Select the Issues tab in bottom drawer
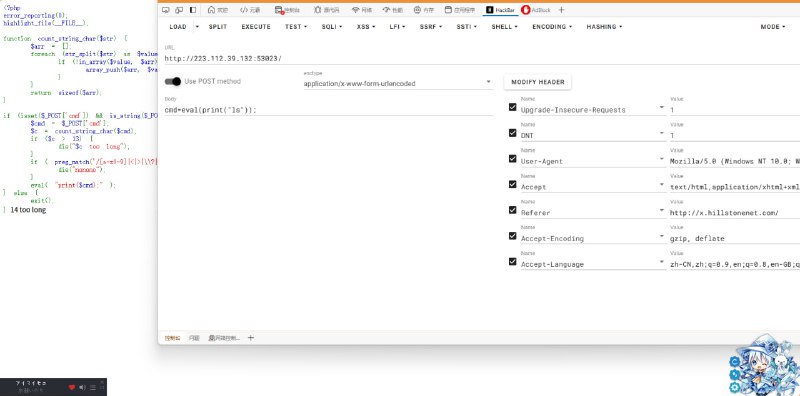The width and height of the screenshot is (800, 396). pyautogui.click(x=194, y=338)
